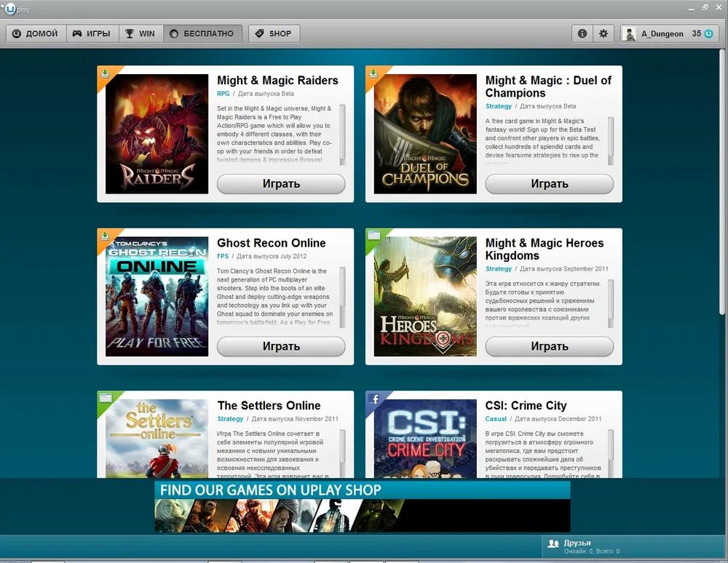This screenshot has height=563, width=728.
Task: Click the CSI: Crime City title
Action: pos(526,405)
